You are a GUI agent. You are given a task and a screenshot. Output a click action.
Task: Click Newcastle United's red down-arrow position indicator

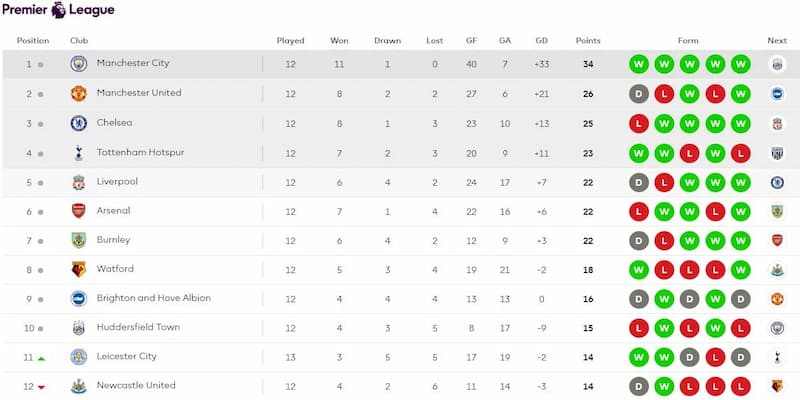(41, 388)
